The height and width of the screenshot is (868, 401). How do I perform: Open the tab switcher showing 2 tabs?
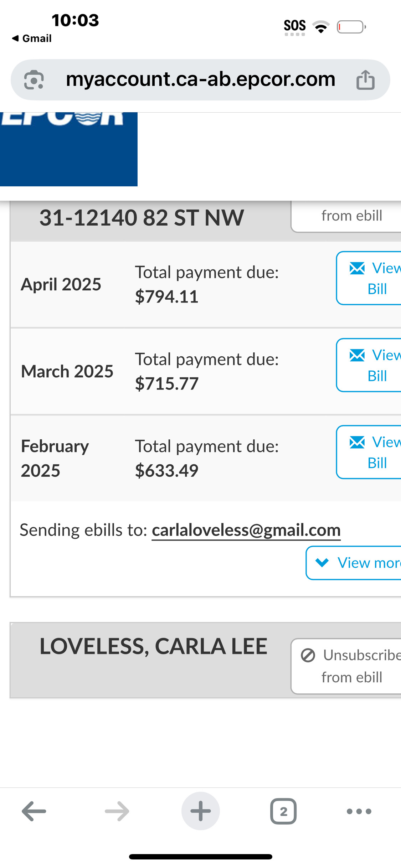click(283, 811)
